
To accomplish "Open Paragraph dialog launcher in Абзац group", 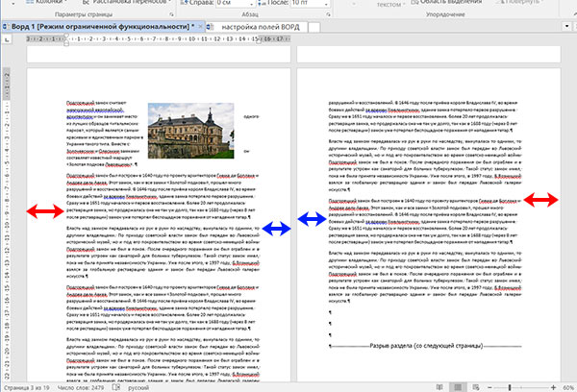I will point(328,14).
